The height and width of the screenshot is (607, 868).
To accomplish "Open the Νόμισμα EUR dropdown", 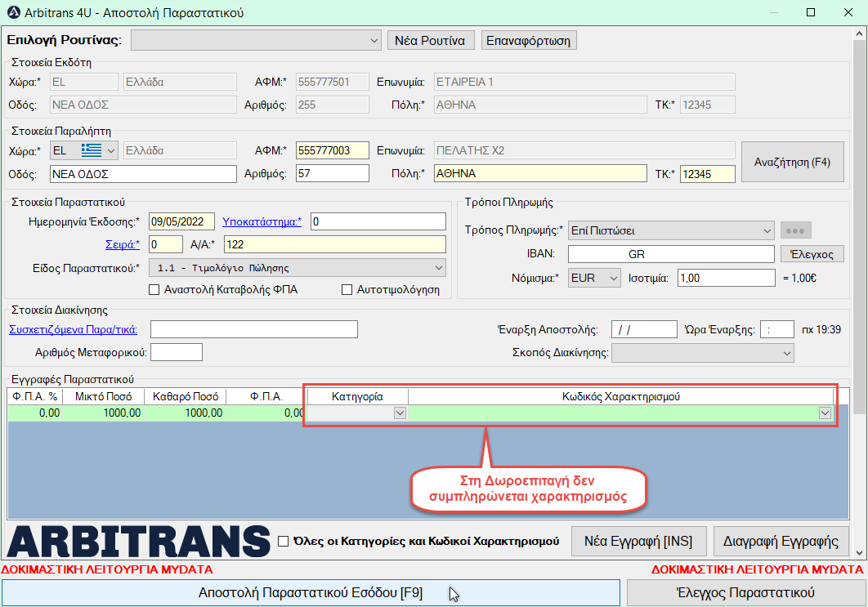I will (x=594, y=278).
